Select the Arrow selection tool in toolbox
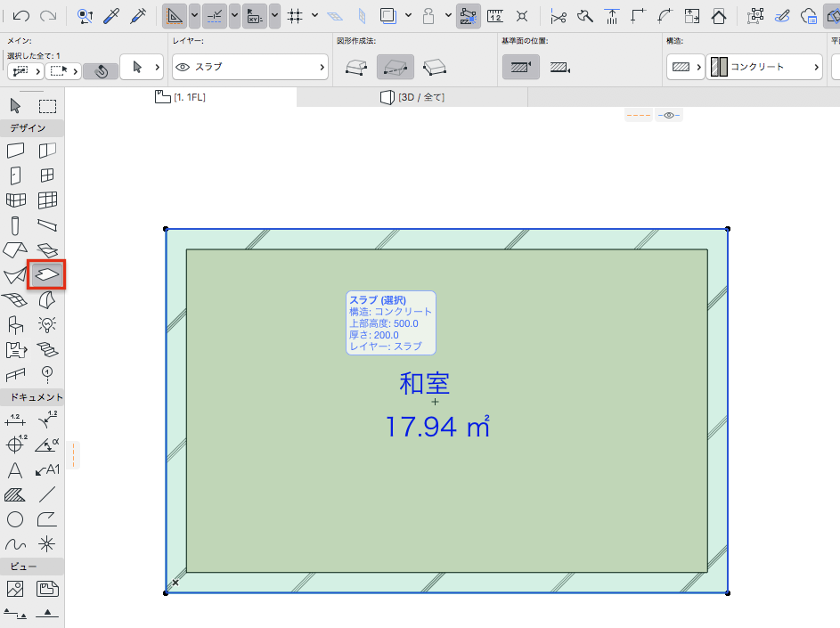Viewport: 840px width, 628px height. (x=15, y=106)
